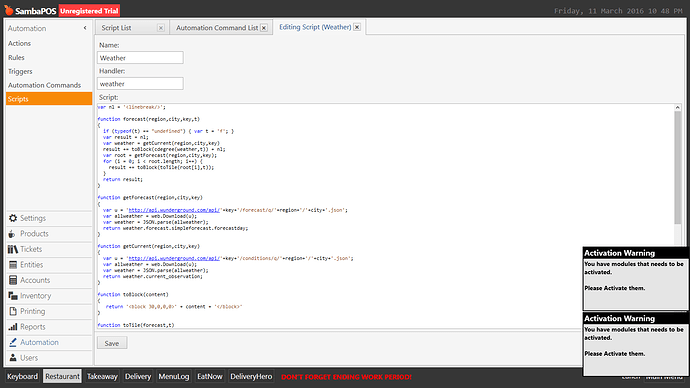690x388 pixels.
Task: Click the script editor vertical scrollbar thumb
Action: click(678, 167)
